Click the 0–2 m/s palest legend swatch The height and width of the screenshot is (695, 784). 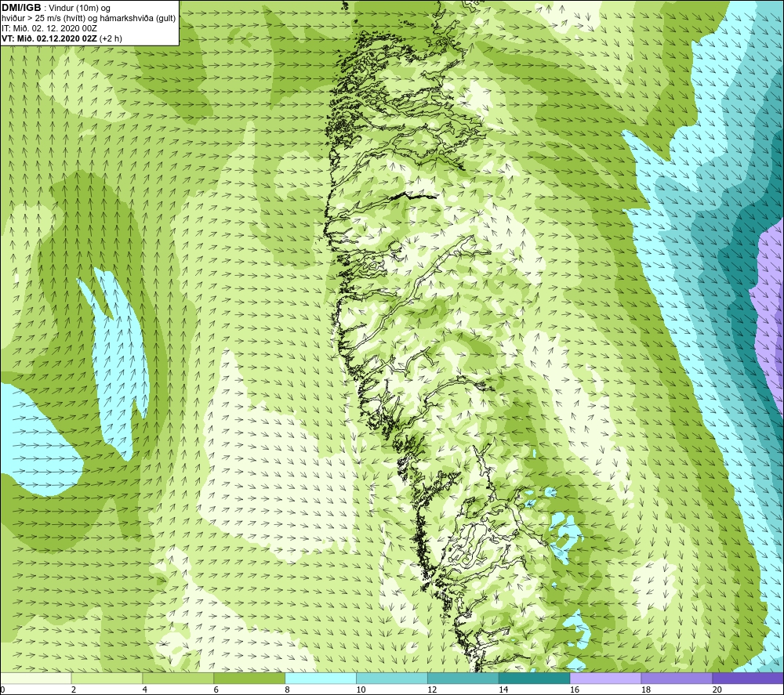tap(35, 678)
